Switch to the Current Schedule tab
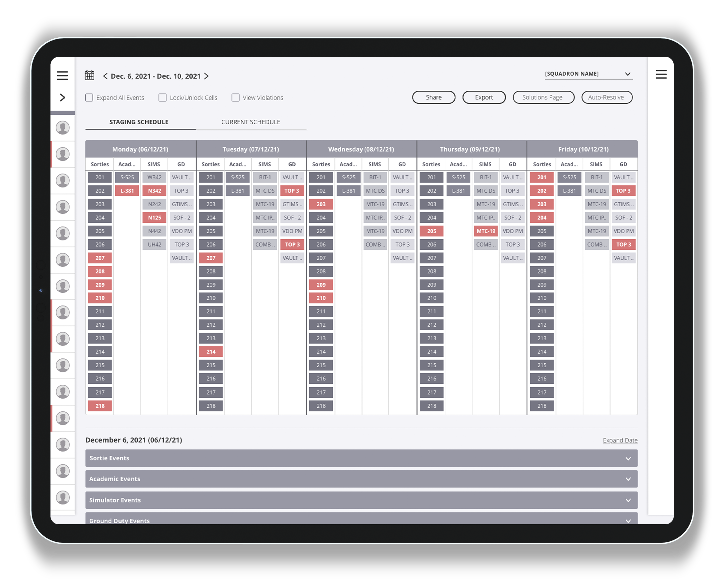 [251, 122]
